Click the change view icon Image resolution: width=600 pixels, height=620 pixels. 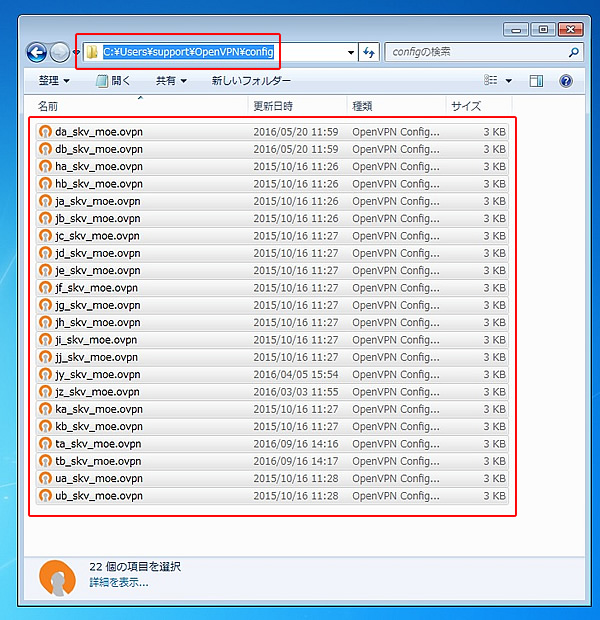(490, 81)
